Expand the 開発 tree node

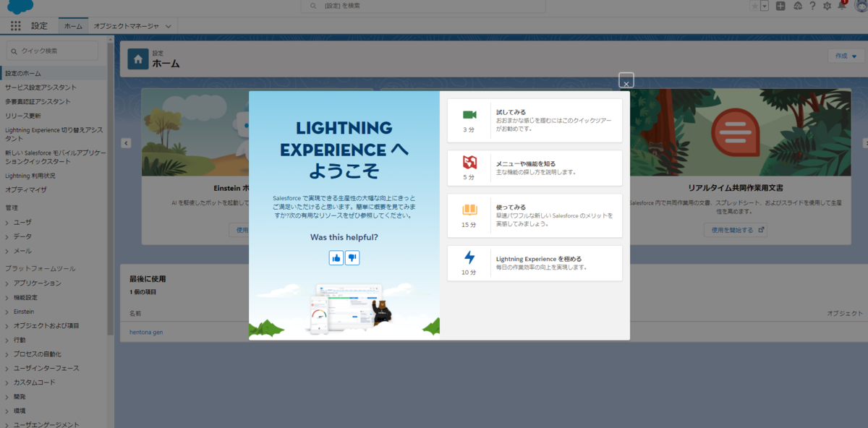[7, 397]
